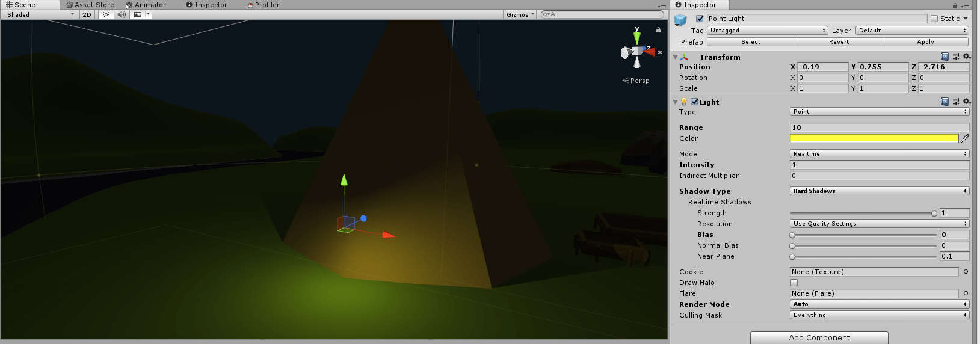This screenshot has width=980, height=344.
Task: Click blue Z move handle
Action: point(363,218)
